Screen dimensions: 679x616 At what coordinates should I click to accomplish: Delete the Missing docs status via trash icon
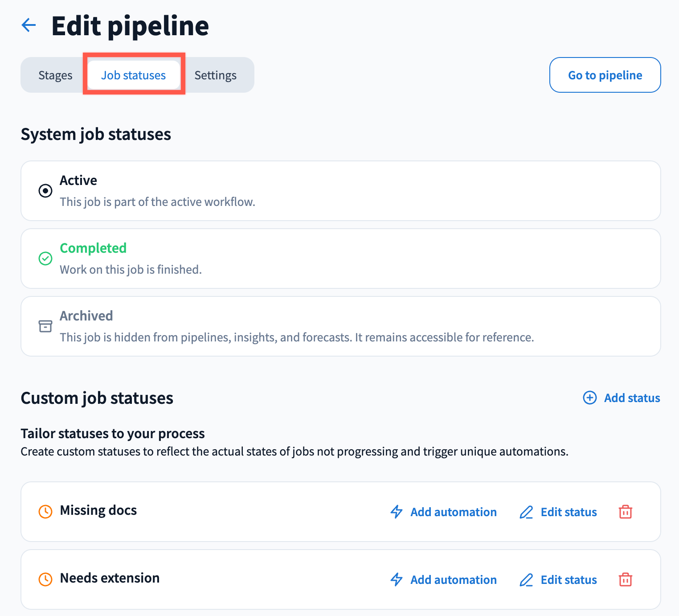tap(625, 512)
